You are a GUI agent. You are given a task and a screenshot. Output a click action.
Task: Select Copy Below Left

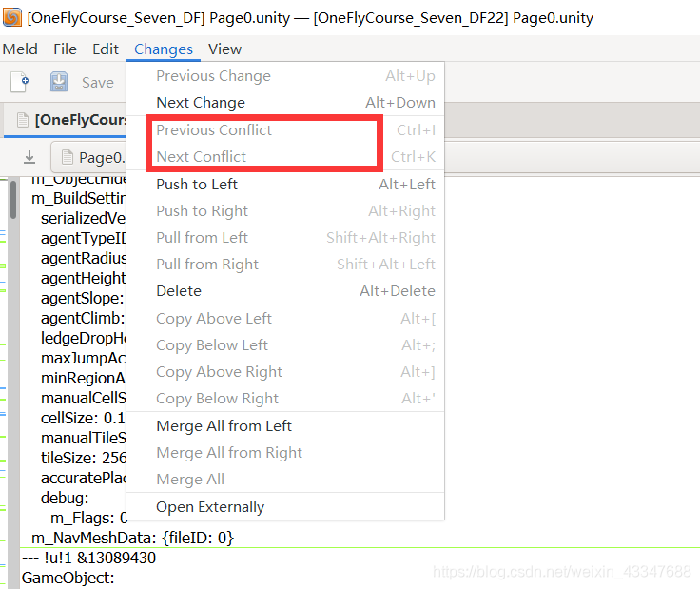(285, 345)
